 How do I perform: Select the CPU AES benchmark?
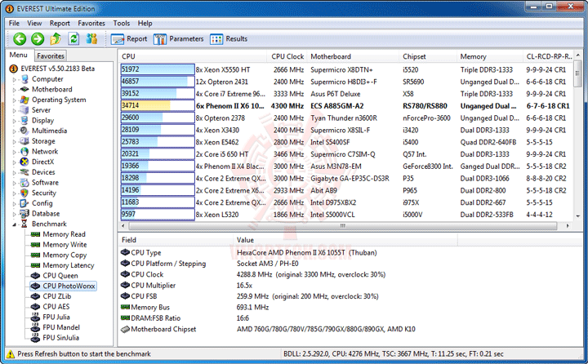point(56,307)
